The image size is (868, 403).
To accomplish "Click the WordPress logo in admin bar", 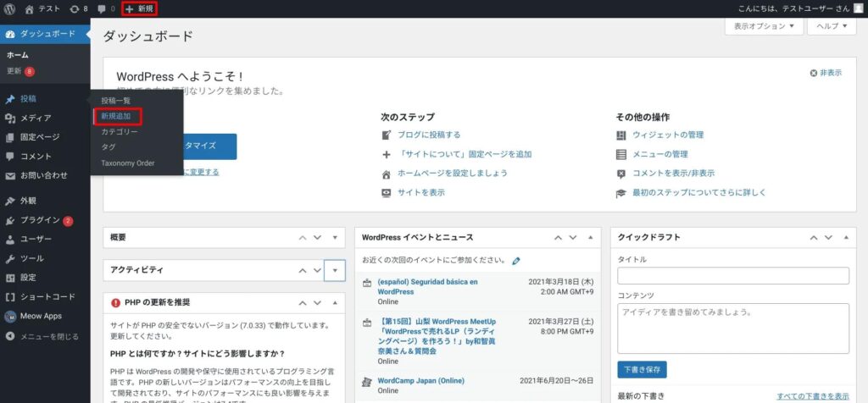I will click(10, 8).
